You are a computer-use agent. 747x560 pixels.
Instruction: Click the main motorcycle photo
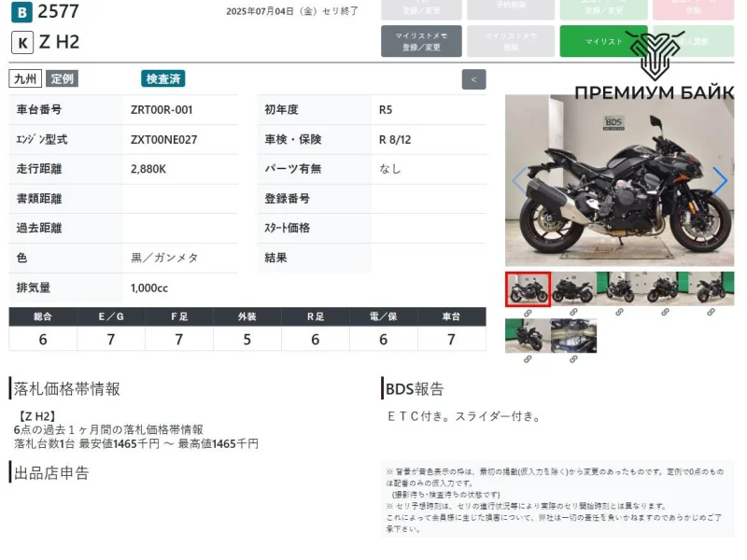click(x=619, y=180)
